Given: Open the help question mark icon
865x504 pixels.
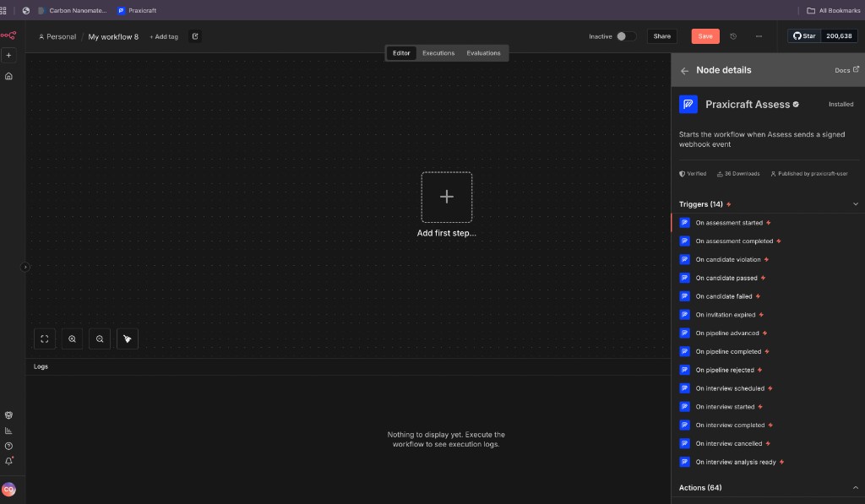Looking at the screenshot, I should tap(8, 446).
